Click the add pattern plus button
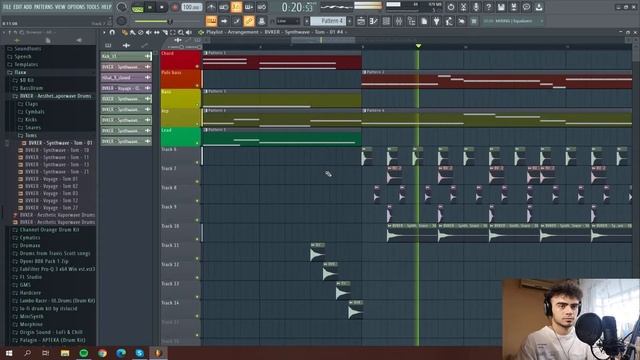The width and height of the screenshot is (640, 360). (x=350, y=21)
